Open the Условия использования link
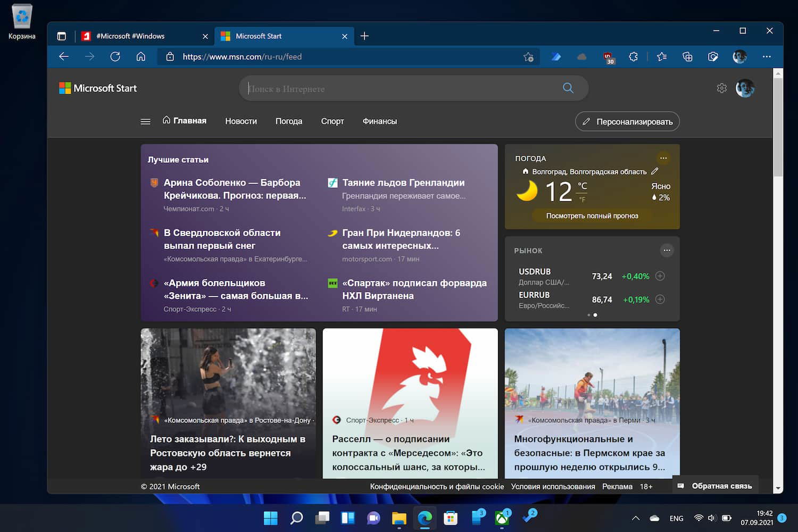 click(553, 486)
